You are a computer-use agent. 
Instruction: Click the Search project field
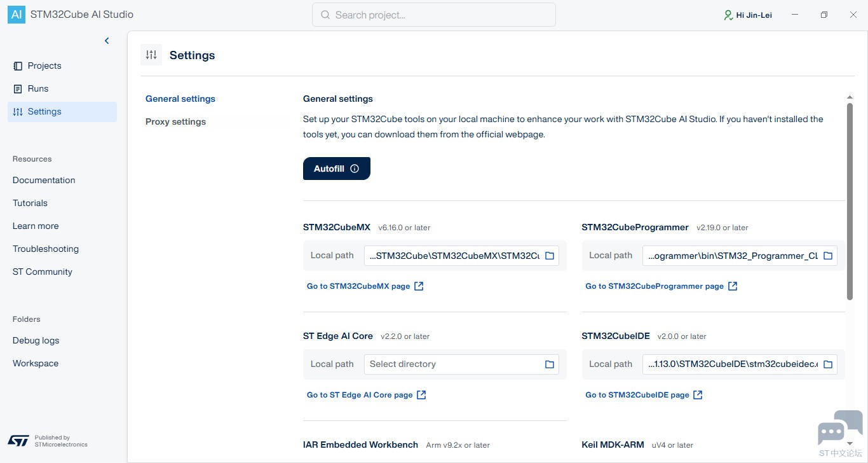[x=434, y=15]
